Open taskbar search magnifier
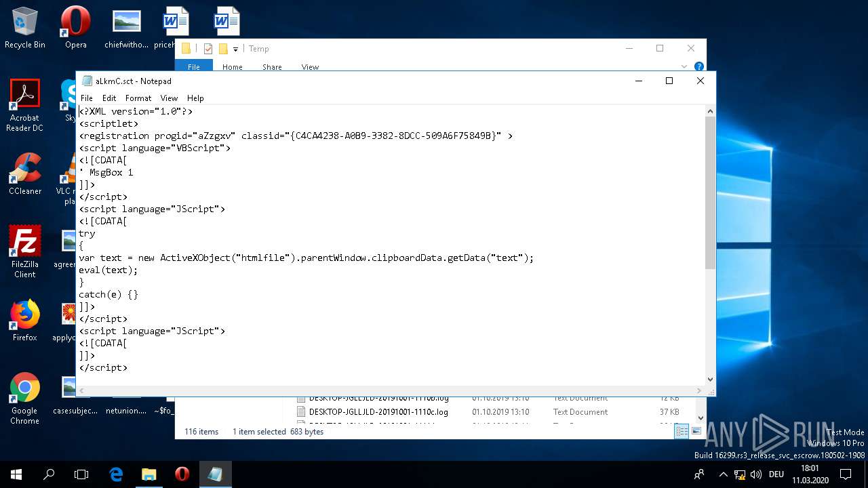 click(x=49, y=474)
